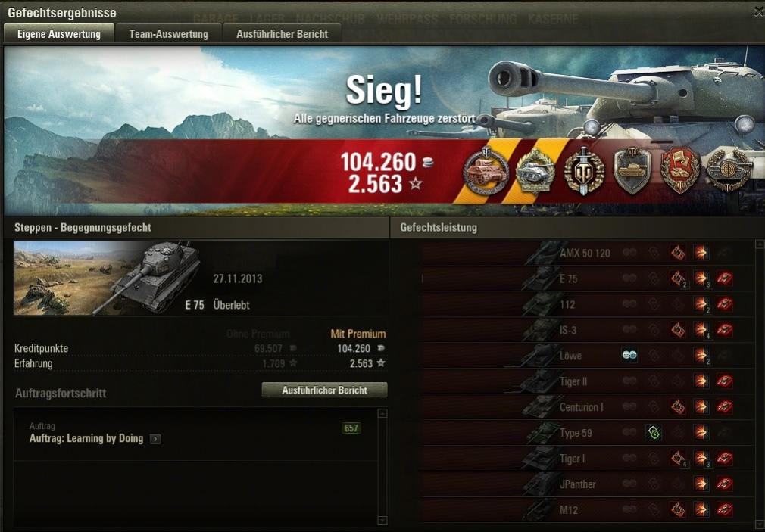765x532 pixels.
Task: Click the Steppen map E 75 thumbnail
Action: [x=108, y=278]
